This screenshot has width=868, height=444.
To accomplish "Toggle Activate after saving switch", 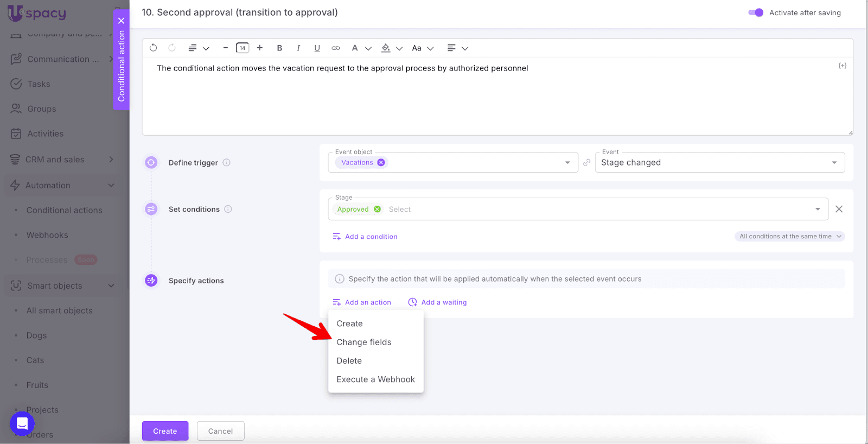I will [756, 12].
